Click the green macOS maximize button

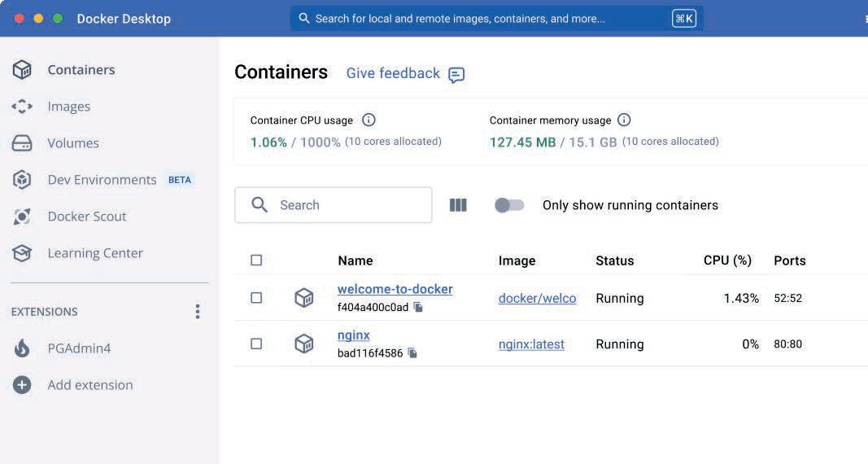click(58, 18)
